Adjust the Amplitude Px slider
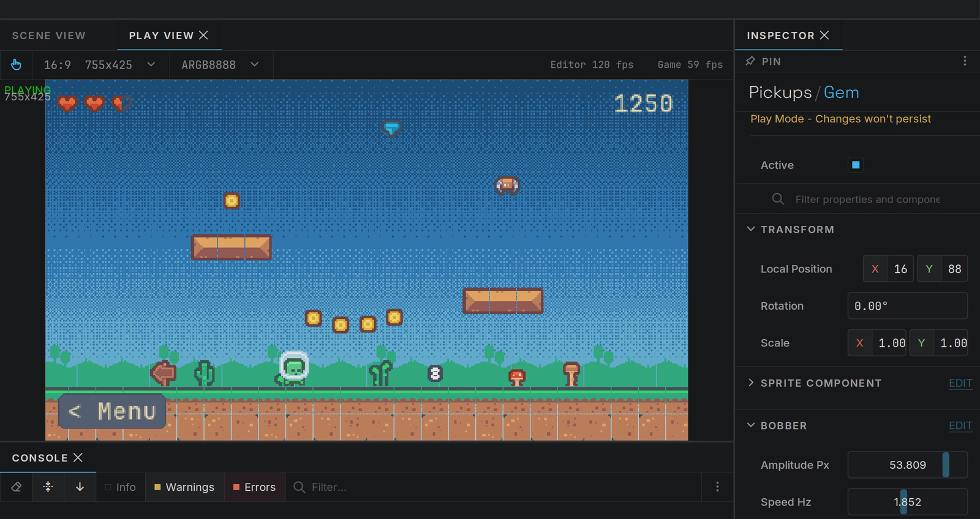 pyautogui.click(x=908, y=465)
